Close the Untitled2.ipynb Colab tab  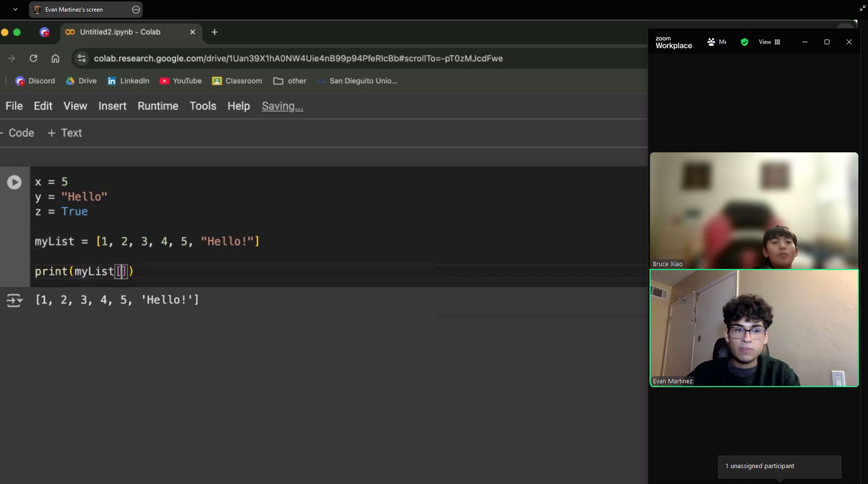(x=192, y=32)
